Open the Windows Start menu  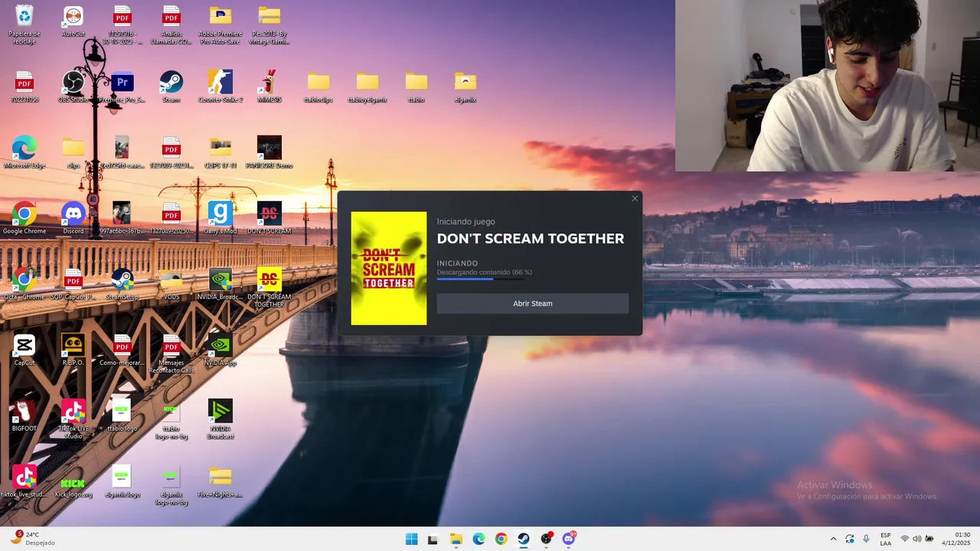pos(411,539)
